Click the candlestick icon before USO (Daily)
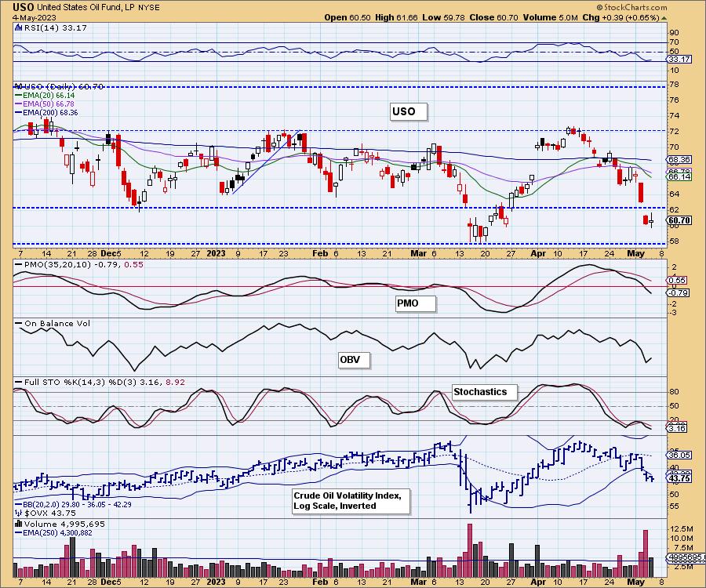 (18, 86)
